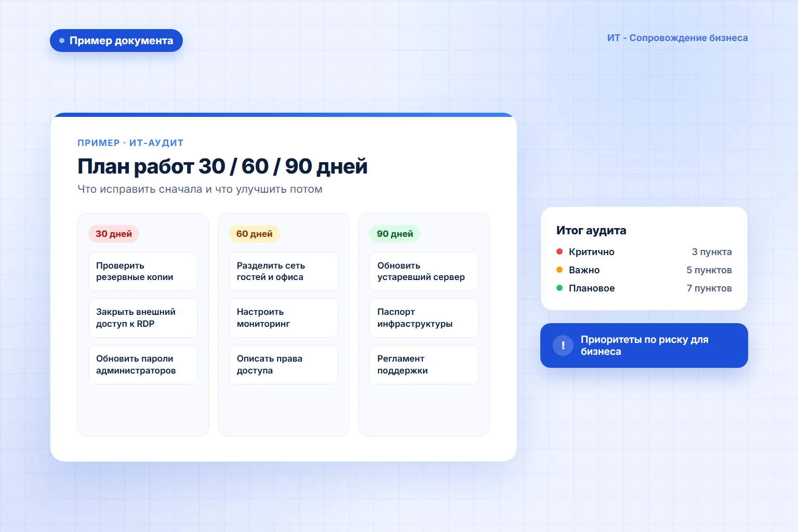Click the План работ 30 / 60 / 90 дней heading
This screenshot has width=798, height=532.
222,166
